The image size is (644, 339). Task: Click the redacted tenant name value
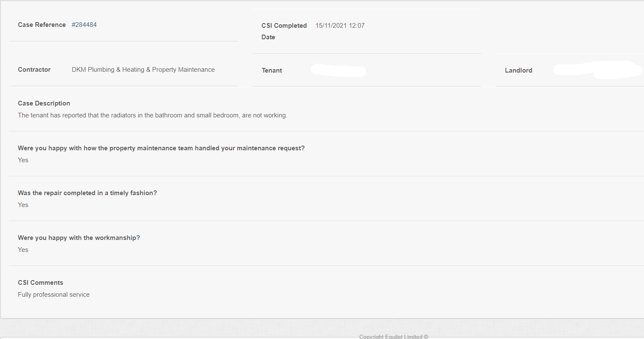click(338, 71)
